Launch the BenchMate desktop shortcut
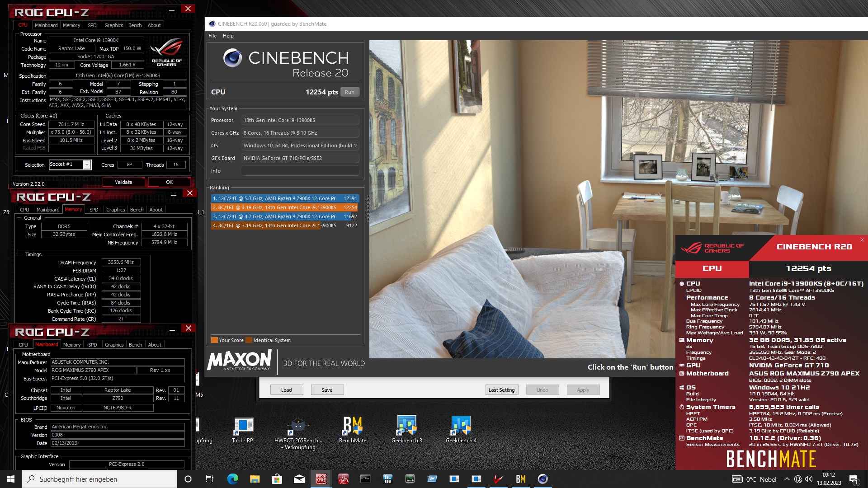 (x=353, y=430)
